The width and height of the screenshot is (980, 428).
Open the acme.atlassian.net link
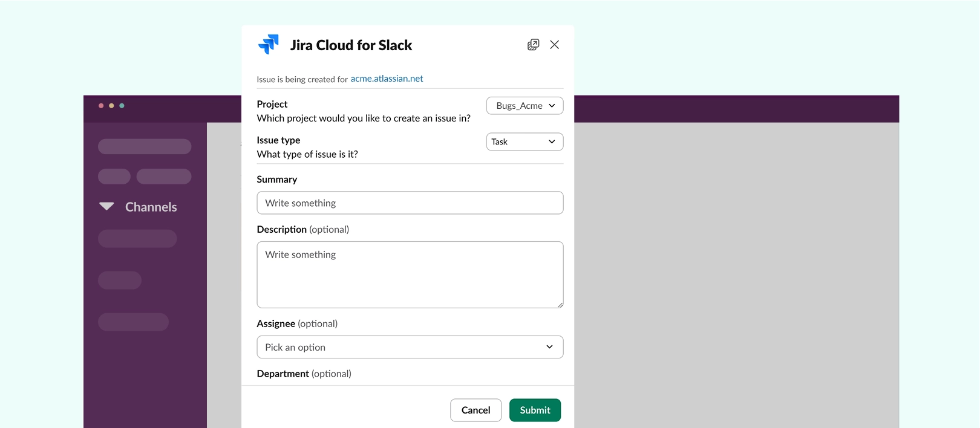pyautogui.click(x=387, y=79)
